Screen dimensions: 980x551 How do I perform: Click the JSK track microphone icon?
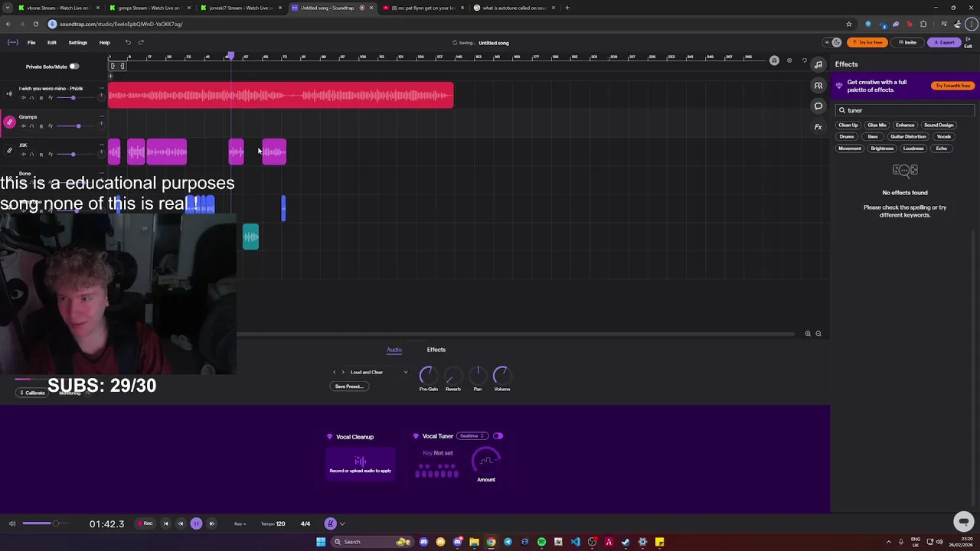click(x=9, y=150)
